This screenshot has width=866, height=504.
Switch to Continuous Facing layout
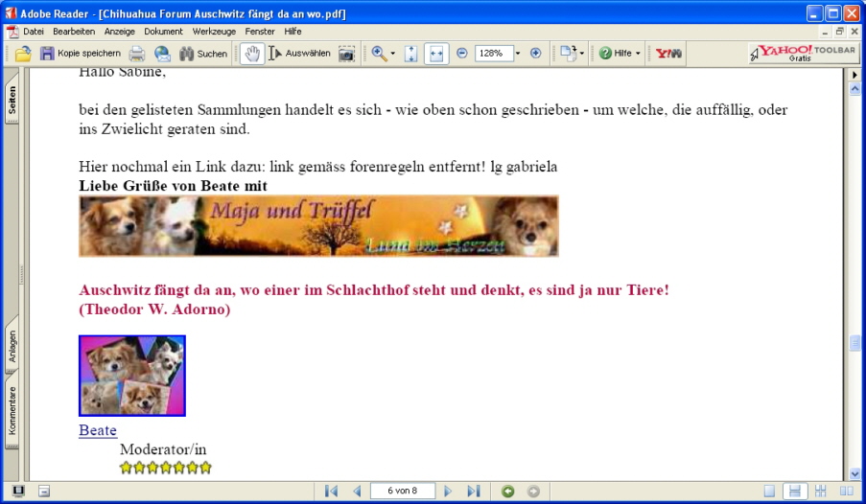click(821, 491)
